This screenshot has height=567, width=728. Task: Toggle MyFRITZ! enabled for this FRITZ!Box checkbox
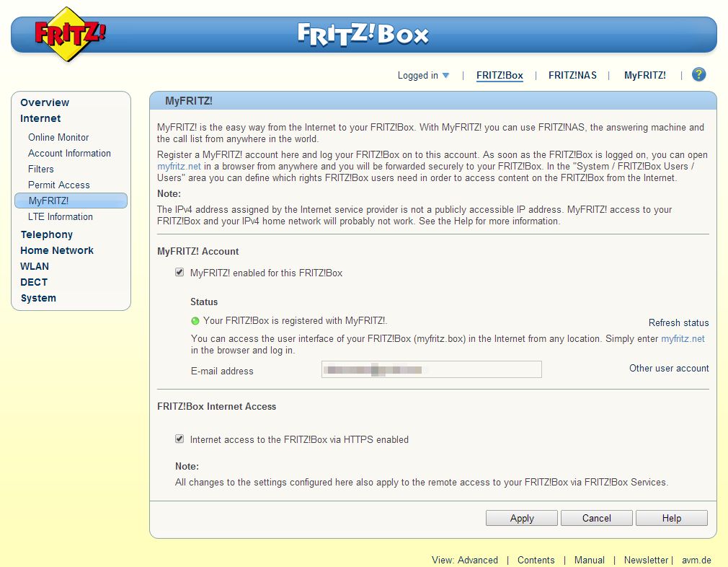coord(179,273)
